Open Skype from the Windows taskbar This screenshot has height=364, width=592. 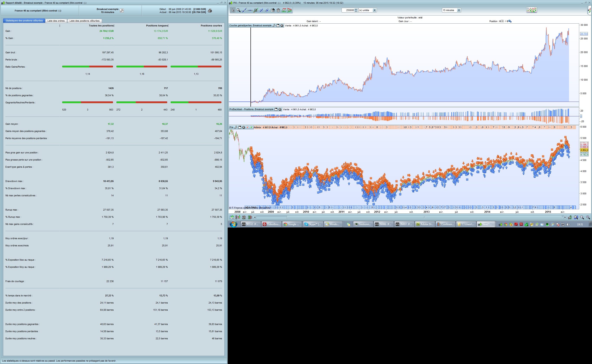click(x=313, y=224)
